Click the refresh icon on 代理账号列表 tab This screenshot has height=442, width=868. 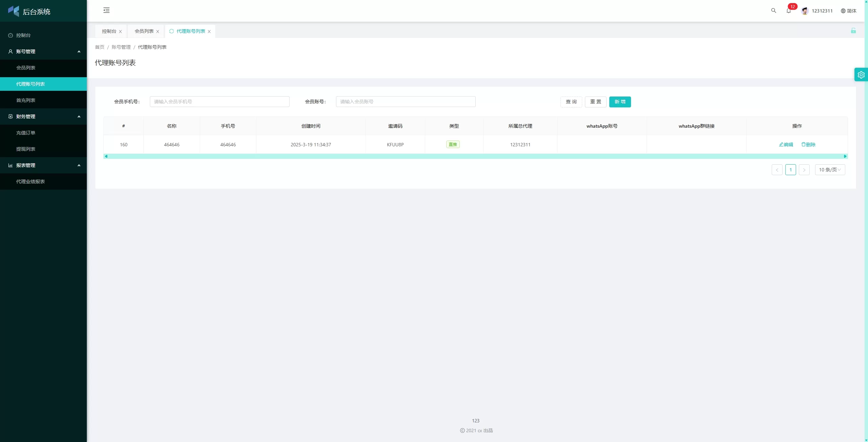(172, 31)
